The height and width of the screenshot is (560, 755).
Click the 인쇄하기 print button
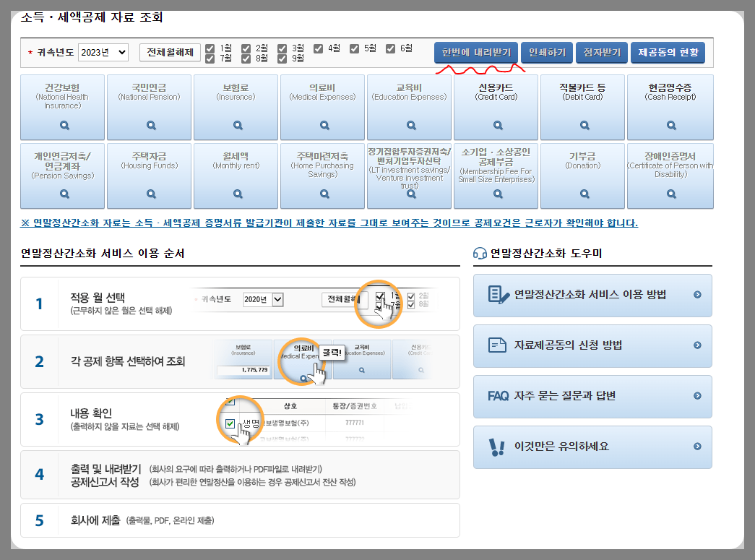(546, 52)
